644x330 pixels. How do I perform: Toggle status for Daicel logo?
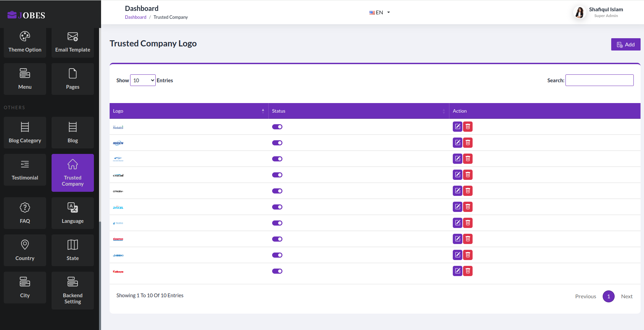277,207
